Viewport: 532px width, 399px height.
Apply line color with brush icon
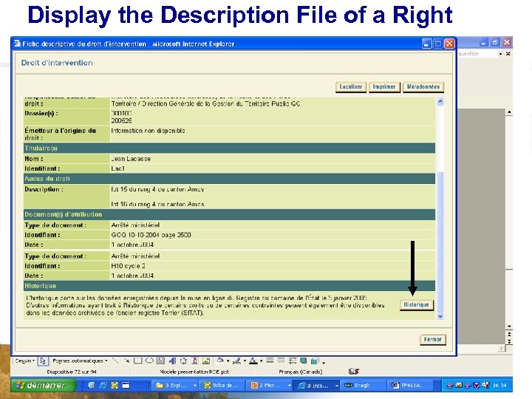(236, 361)
